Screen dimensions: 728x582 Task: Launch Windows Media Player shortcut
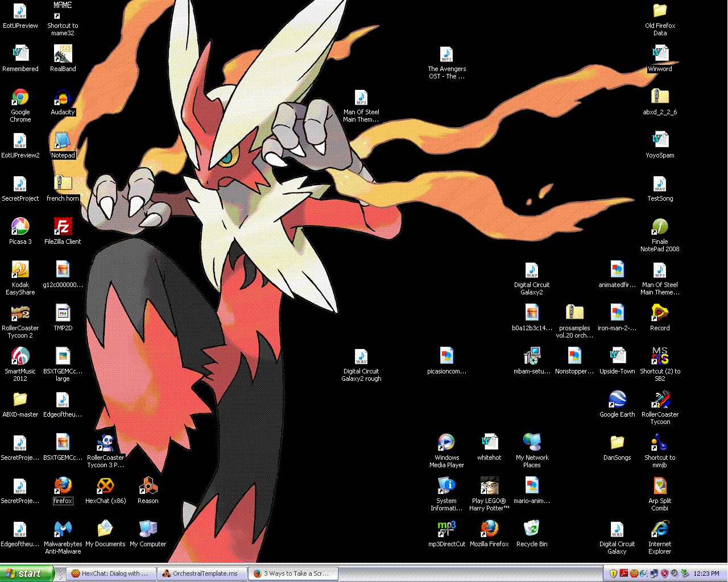pyautogui.click(x=446, y=443)
